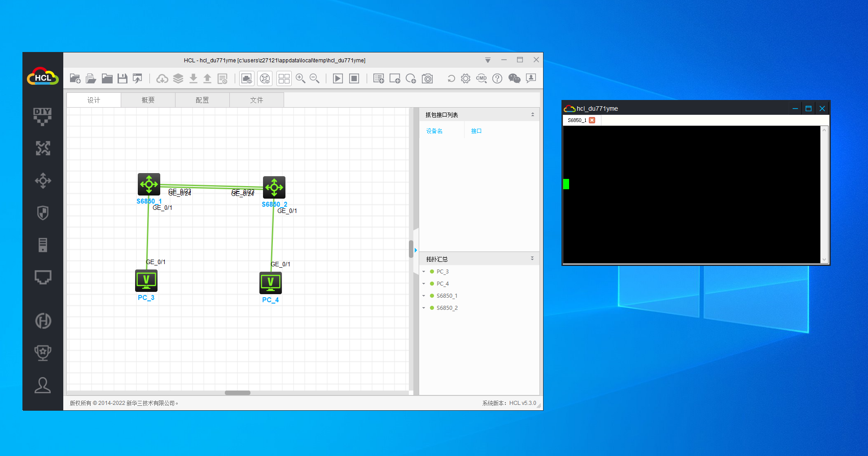Open the WeChat icon in toolbar
Screen dimensions: 868x456
[514, 78]
